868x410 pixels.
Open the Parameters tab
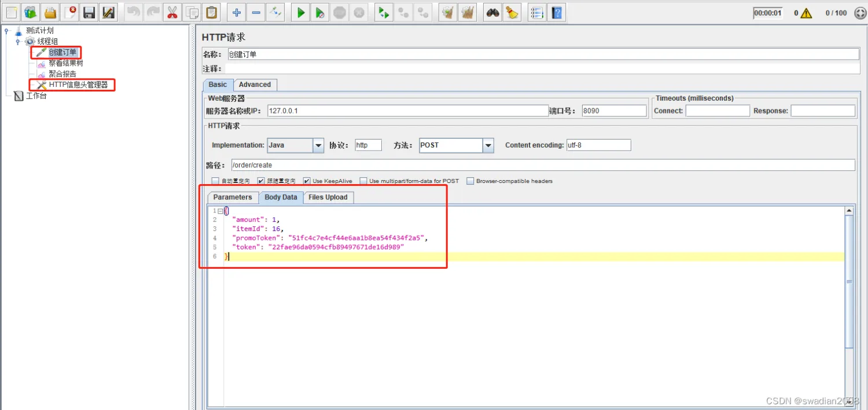tap(233, 197)
